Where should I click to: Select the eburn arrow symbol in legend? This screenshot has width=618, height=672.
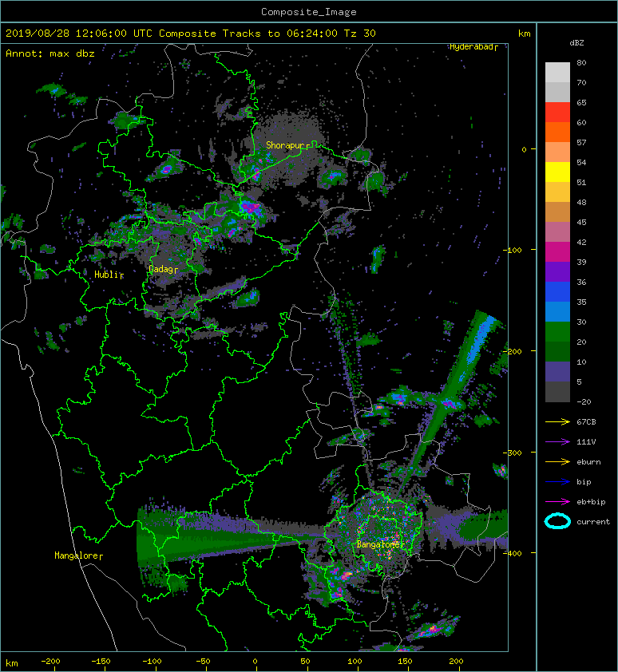pos(557,462)
